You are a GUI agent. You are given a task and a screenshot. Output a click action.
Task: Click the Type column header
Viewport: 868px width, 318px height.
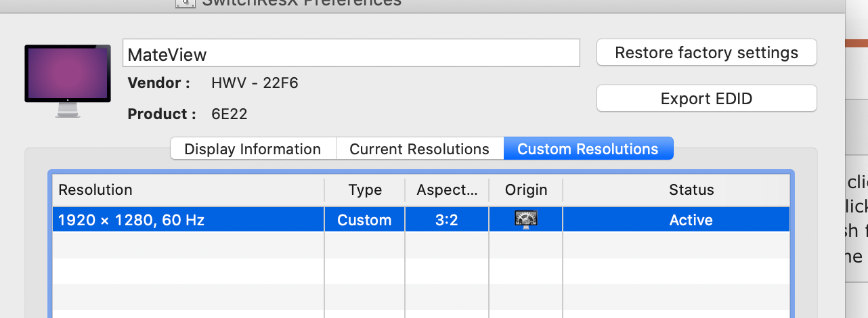[365, 190]
